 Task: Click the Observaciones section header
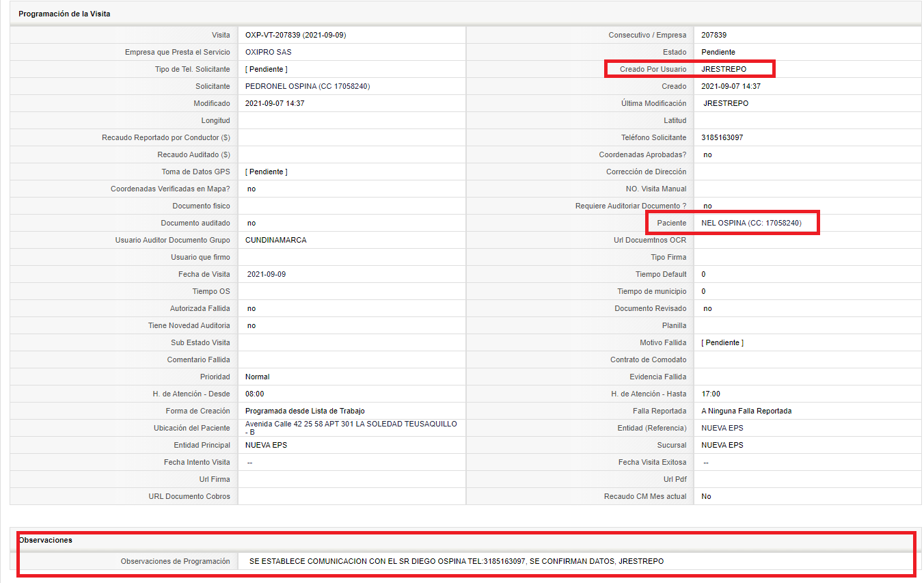tap(45, 540)
